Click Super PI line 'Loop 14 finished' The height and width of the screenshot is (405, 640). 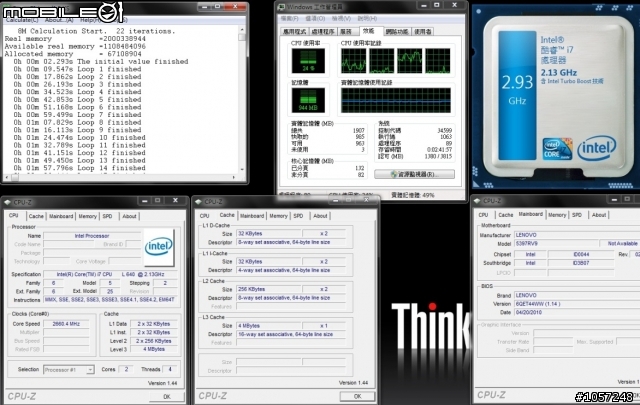[80, 168]
